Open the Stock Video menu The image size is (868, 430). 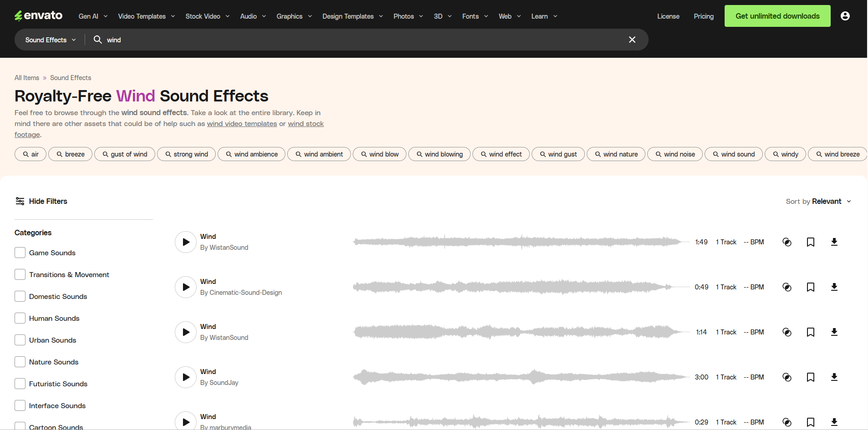tap(206, 16)
